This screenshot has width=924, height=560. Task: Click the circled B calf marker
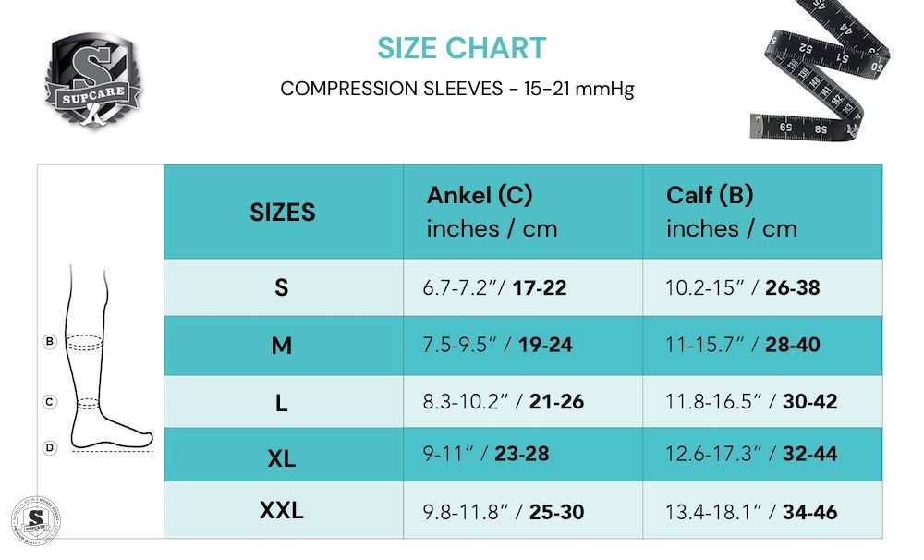(50, 342)
